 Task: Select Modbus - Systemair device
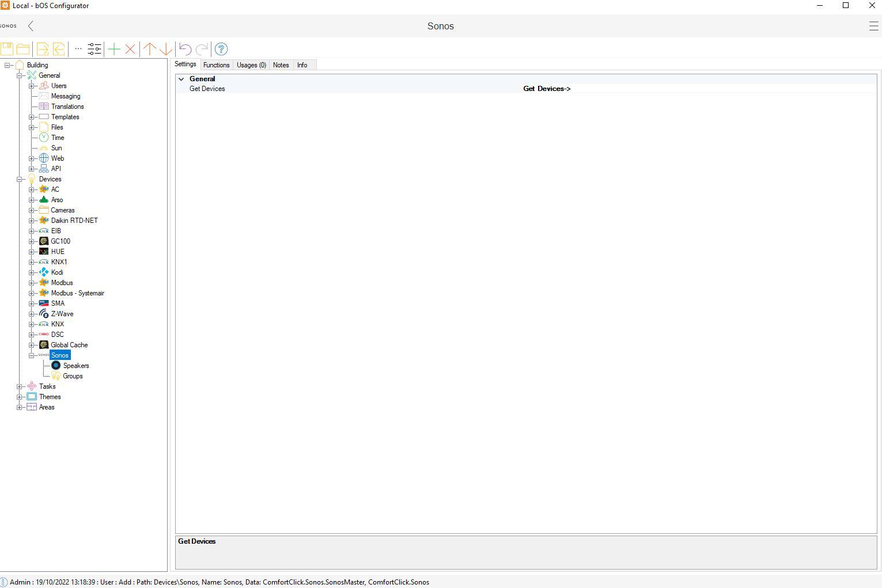(x=78, y=293)
